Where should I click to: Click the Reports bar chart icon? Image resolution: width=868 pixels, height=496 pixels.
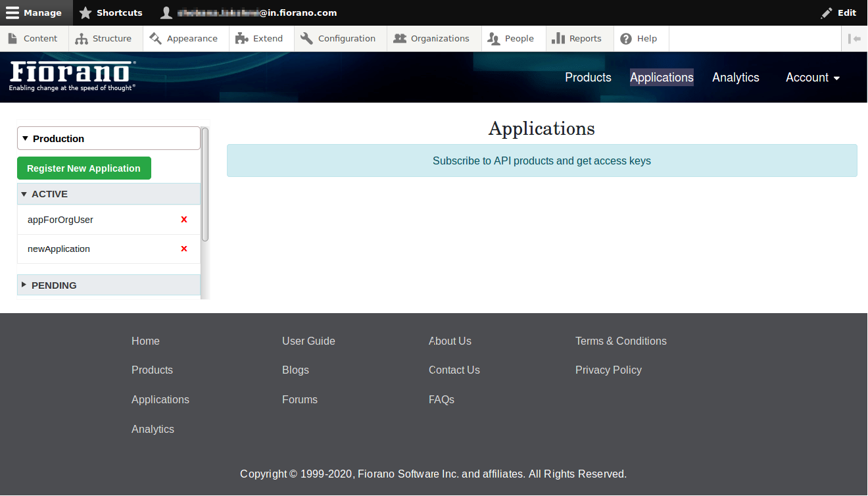558,39
